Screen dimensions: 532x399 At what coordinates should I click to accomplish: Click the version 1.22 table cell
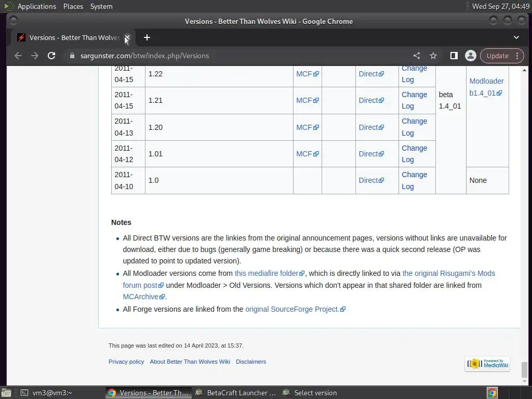pos(219,74)
